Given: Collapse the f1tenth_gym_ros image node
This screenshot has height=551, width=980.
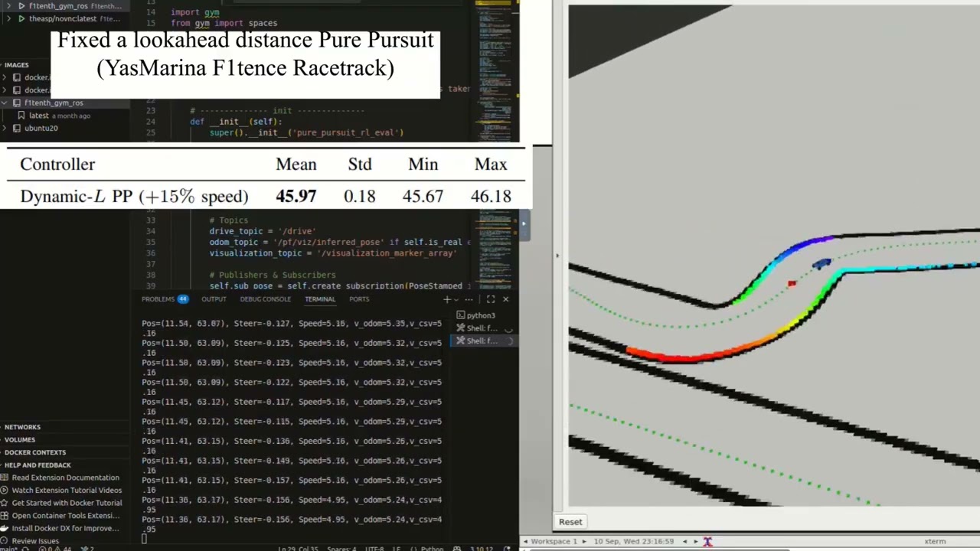Looking at the screenshot, I should (5, 103).
